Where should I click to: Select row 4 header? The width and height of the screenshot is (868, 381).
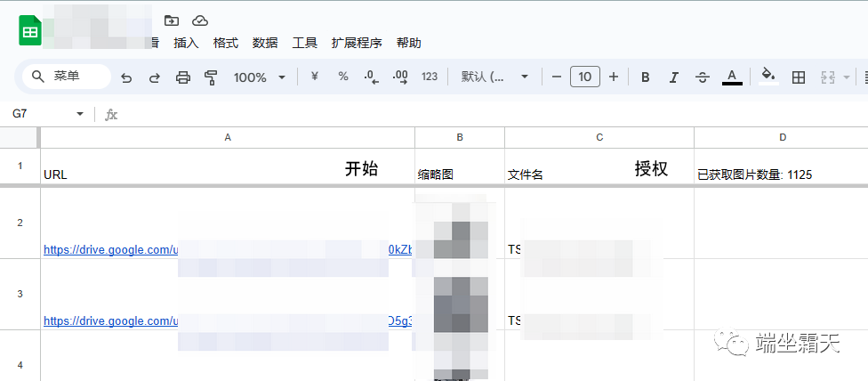[20, 364]
